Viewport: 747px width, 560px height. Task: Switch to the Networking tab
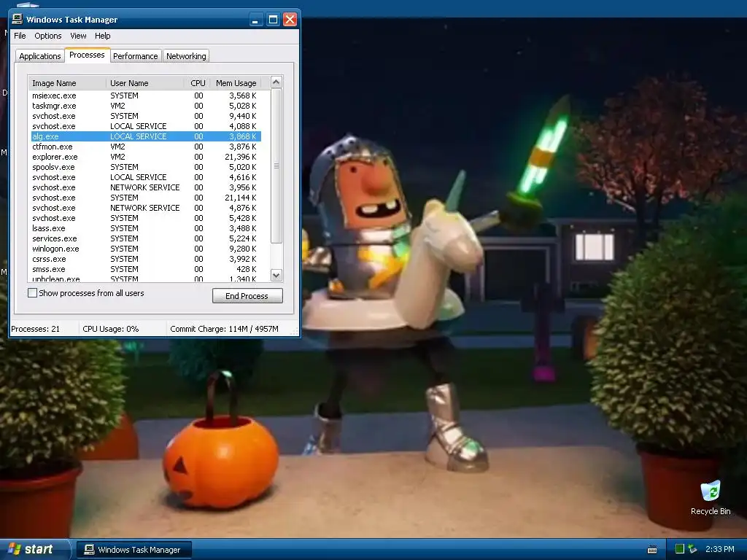pos(186,55)
